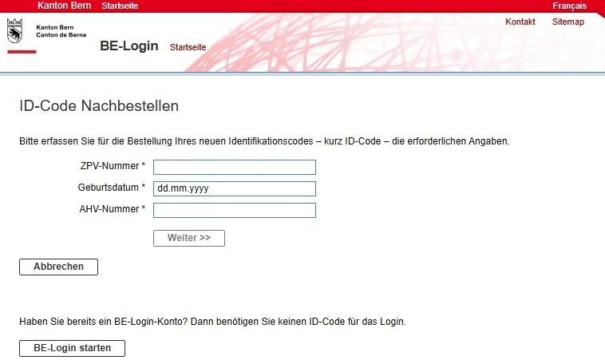The width and height of the screenshot is (605, 364).
Task: Click the AHV-Nummer label
Action: pyautogui.click(x=113, y=209)
